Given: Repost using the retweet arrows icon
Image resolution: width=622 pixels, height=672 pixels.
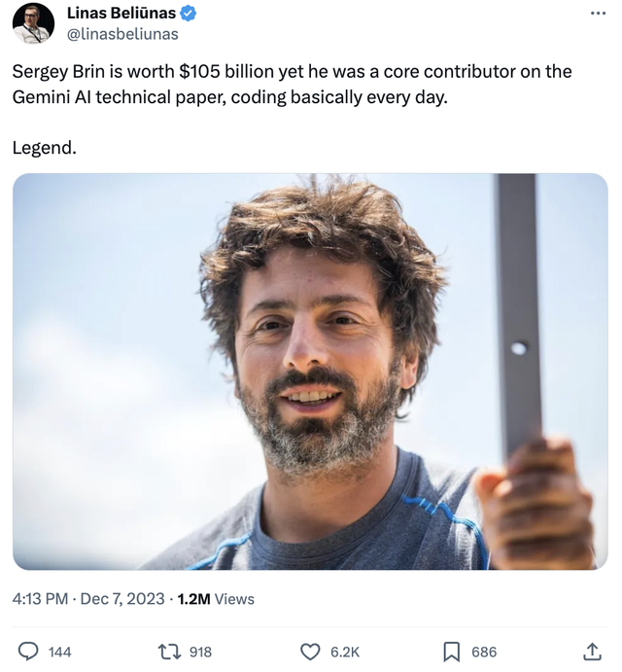Looking at the screenshot, I should point(170,652).
